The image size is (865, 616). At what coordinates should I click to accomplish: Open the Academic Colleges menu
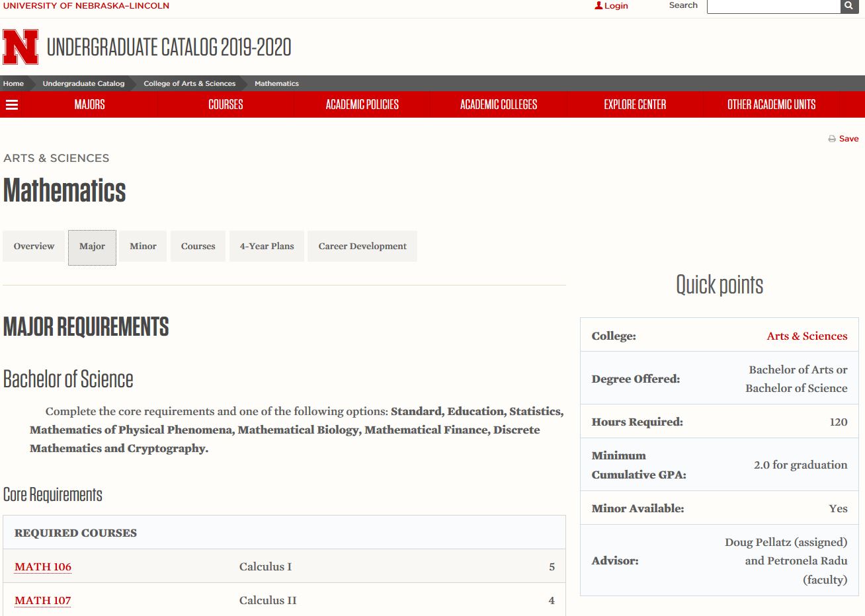pyautogui.click(x=499, y=104)
